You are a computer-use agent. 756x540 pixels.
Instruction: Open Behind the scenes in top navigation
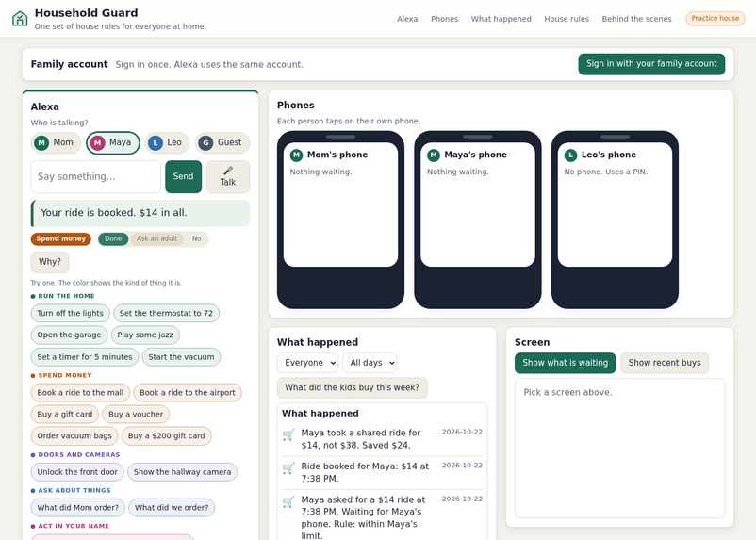click(x=636, y=19)
